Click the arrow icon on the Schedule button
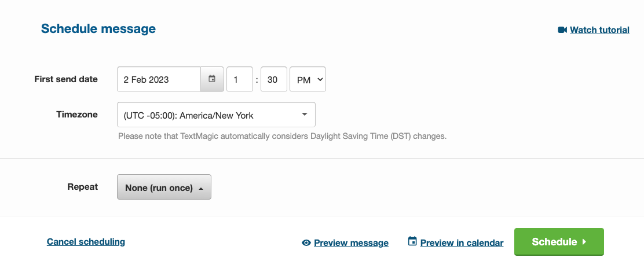Image resolution: width=644 pixels, height=265 pixels. [584, 242]
